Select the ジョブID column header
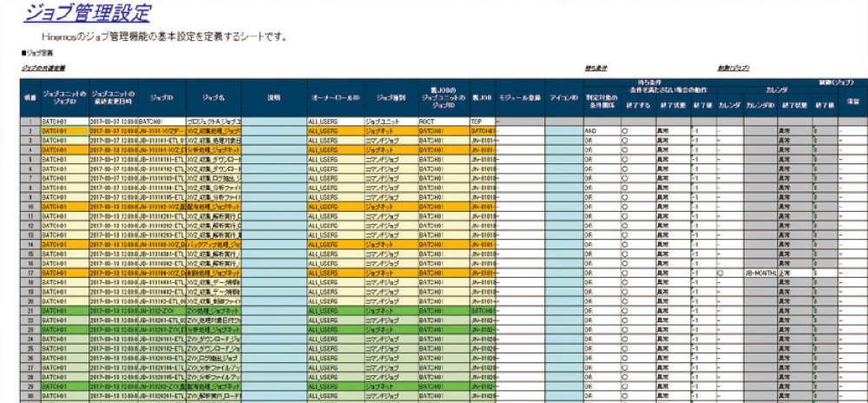The width and height of the screenshot is (868, 403). point(161,97)
